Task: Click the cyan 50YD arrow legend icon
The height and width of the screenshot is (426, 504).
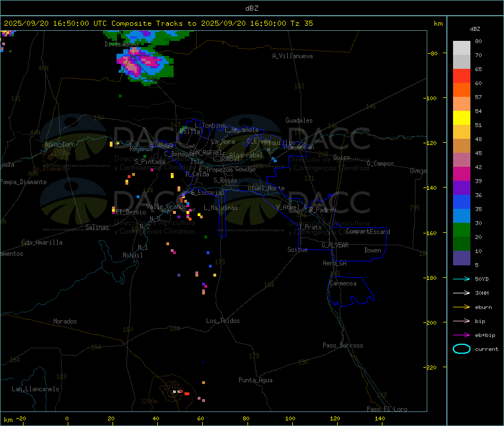Action: (461, 279)
